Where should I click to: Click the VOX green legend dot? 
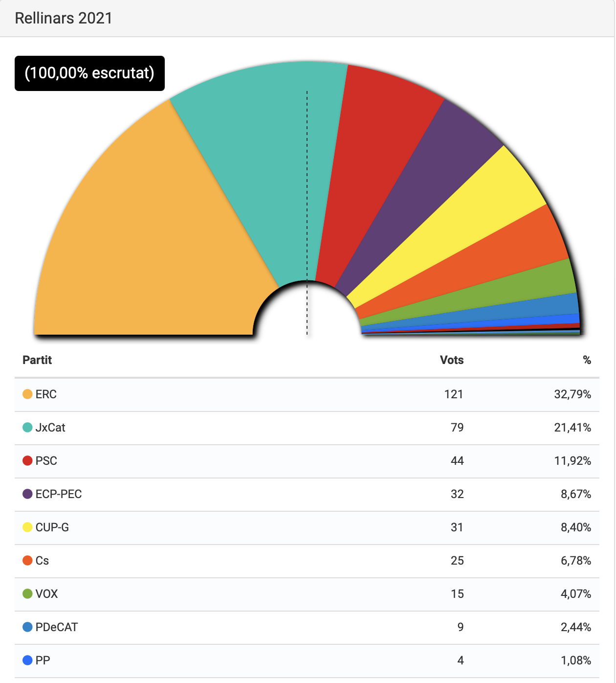click(x=27, y=594)
